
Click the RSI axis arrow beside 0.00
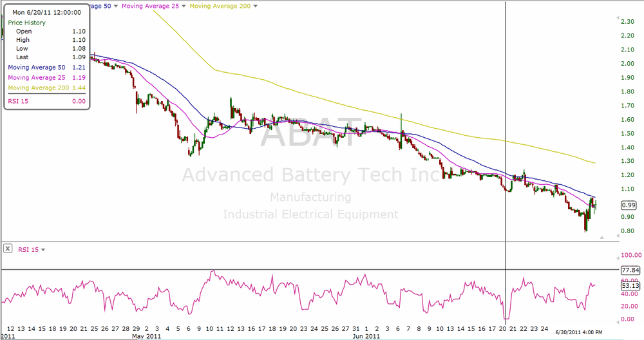[x=617, y=321]
